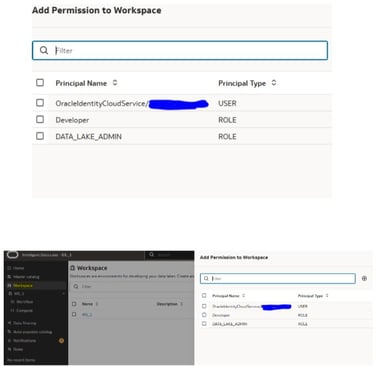This screenshot has height=366, width=375.
Task: Tick the WS_1 row checkbox in Workspace table
Action: click(74, 314)
